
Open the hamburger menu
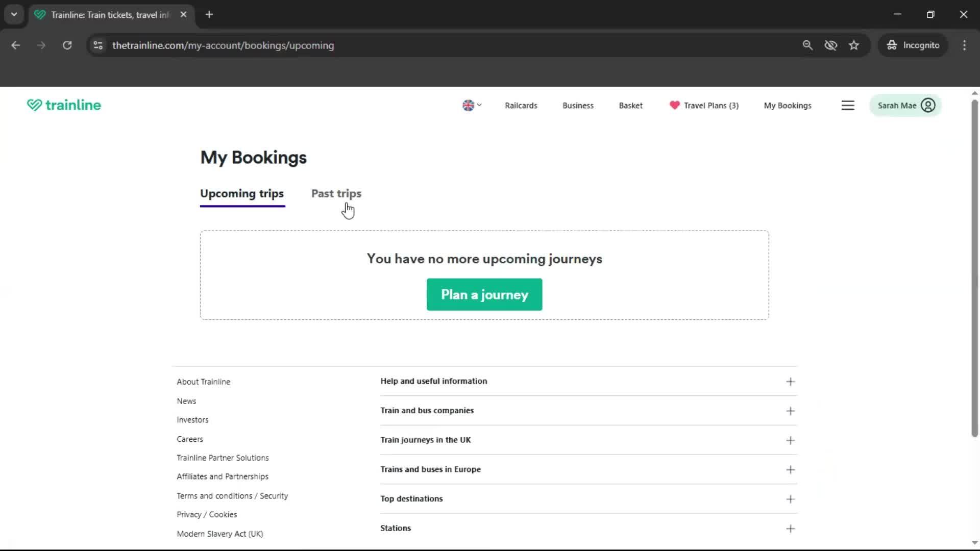[848, 105]
